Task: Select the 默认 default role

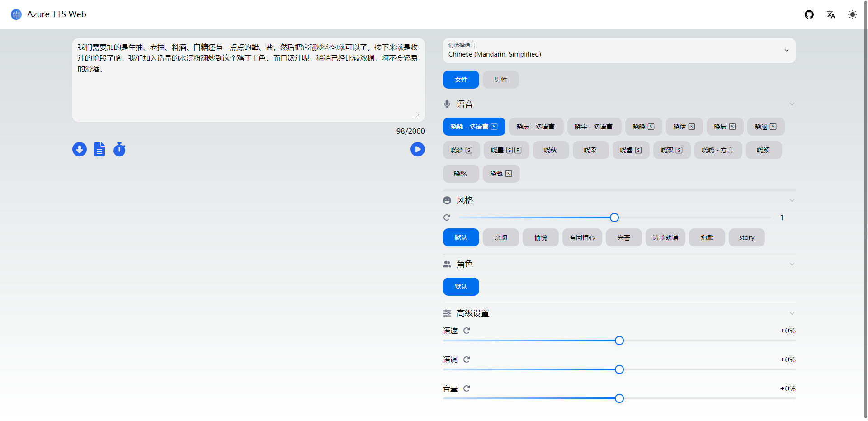Action: 461,286
